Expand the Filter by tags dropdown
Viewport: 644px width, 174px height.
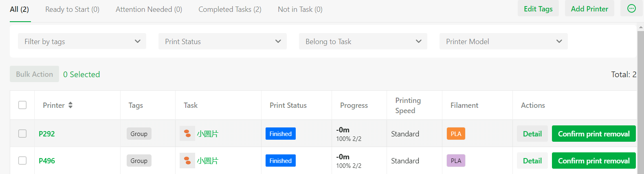tap(82, 41)
